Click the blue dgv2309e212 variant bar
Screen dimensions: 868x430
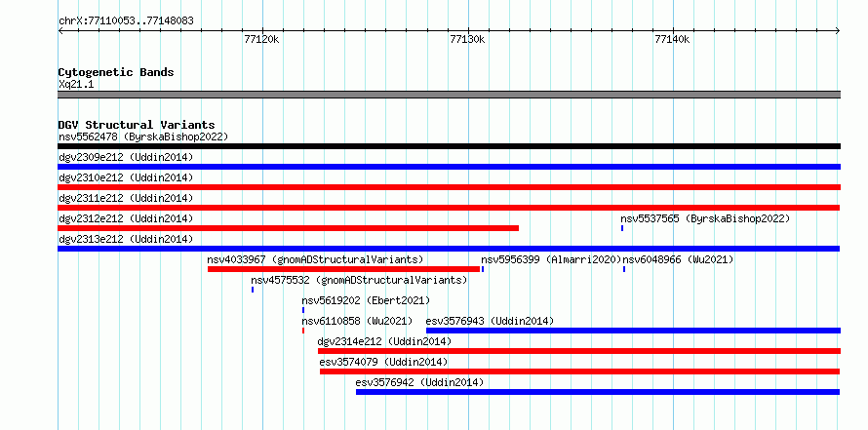point(449,167)
